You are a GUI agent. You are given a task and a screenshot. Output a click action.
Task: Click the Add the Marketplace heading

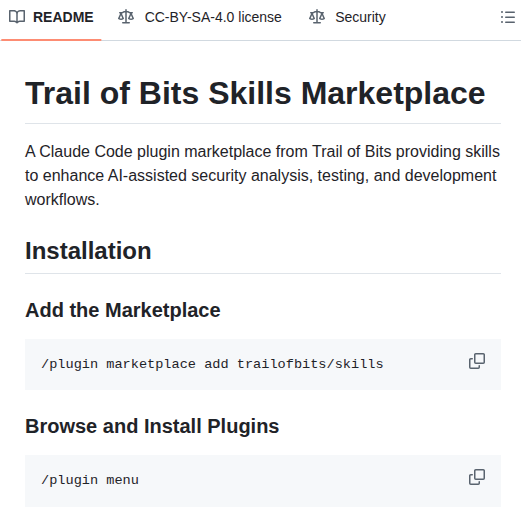pos(123,310)
